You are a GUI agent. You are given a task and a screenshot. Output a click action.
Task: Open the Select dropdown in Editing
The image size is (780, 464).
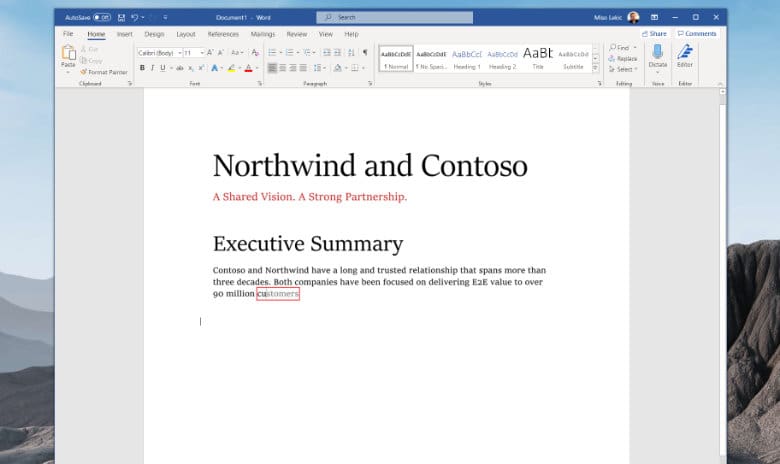pos(623,69)
